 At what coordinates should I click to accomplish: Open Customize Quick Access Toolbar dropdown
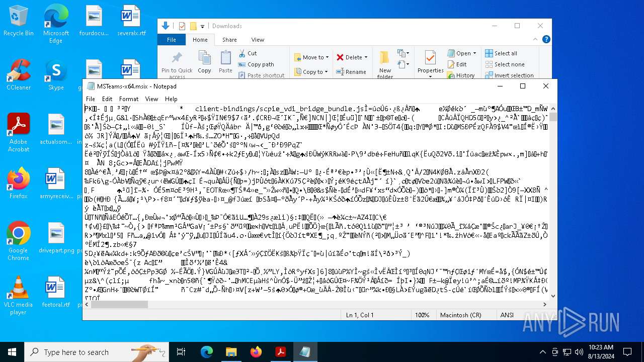click(203, 26)
